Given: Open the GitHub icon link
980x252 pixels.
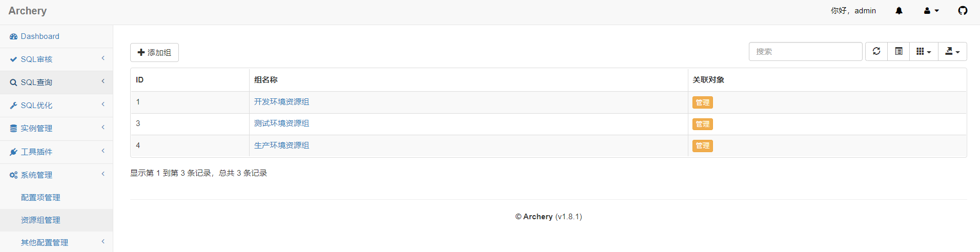Looking at the screenshot, I should (x=963, y=11).
